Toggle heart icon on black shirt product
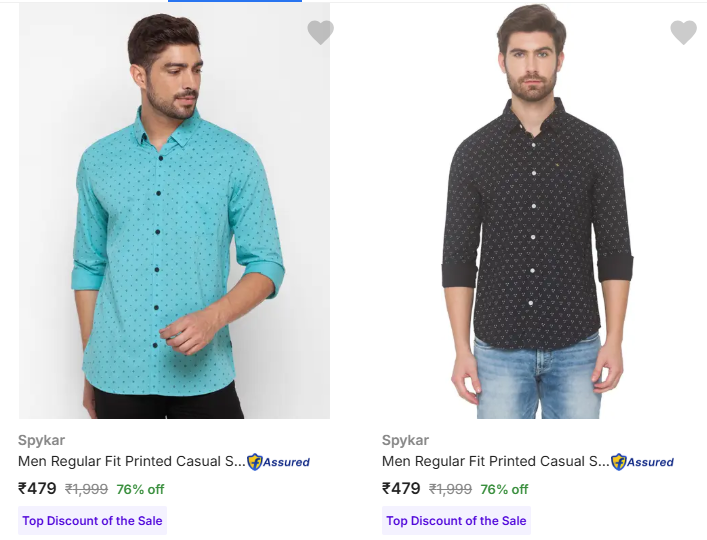Viewport: 707px width, 540px height. (x=683, y=33)
